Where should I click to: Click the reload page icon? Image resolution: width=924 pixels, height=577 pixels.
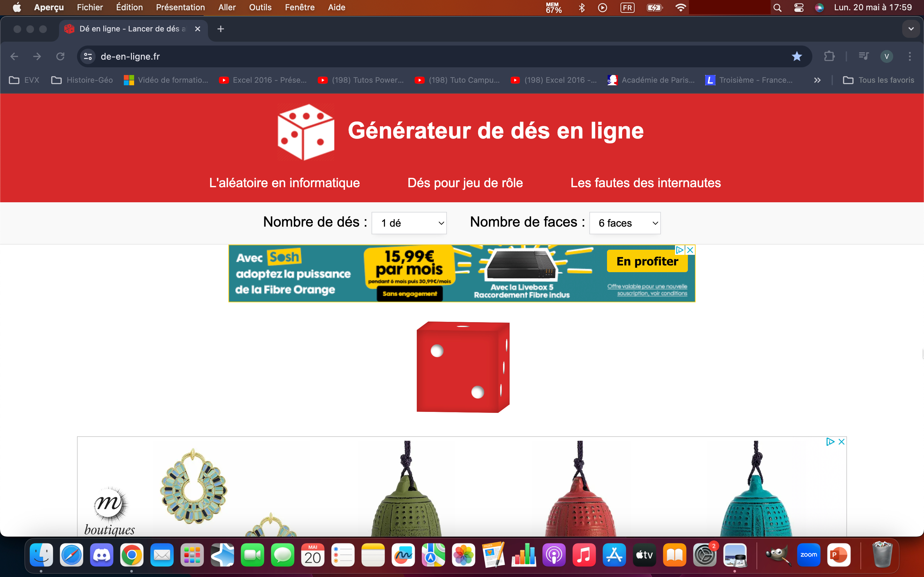pos(60,56)
